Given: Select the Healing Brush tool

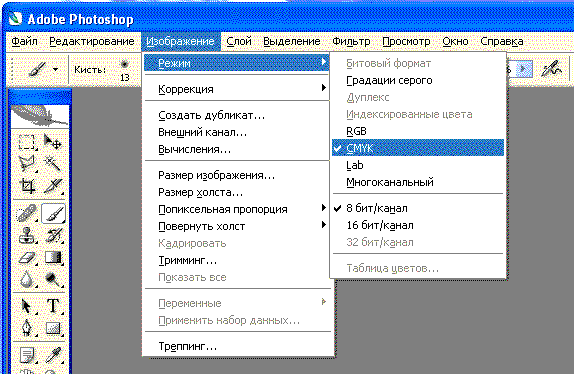Looking at the screenshot, I should point(27,213).
